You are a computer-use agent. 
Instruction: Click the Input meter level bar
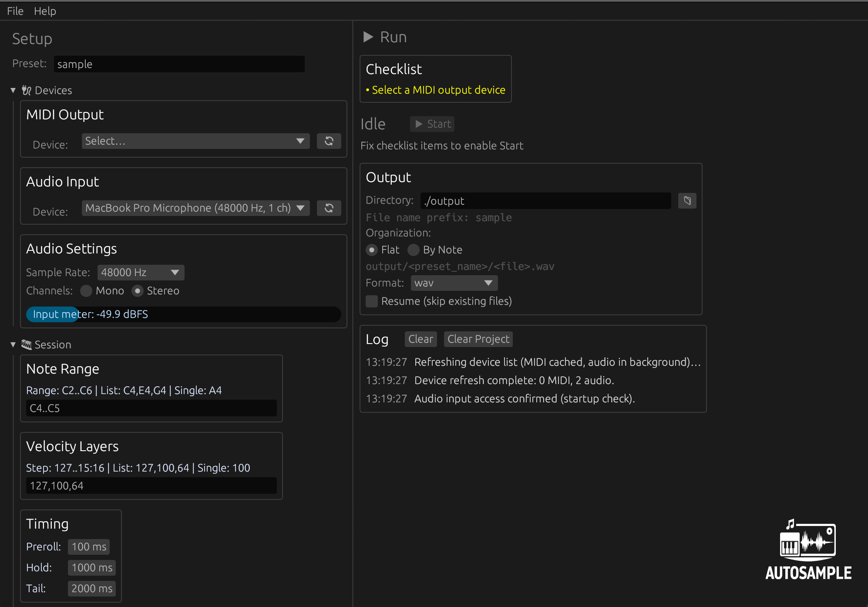pyautogui.click(x=183, y=314)
